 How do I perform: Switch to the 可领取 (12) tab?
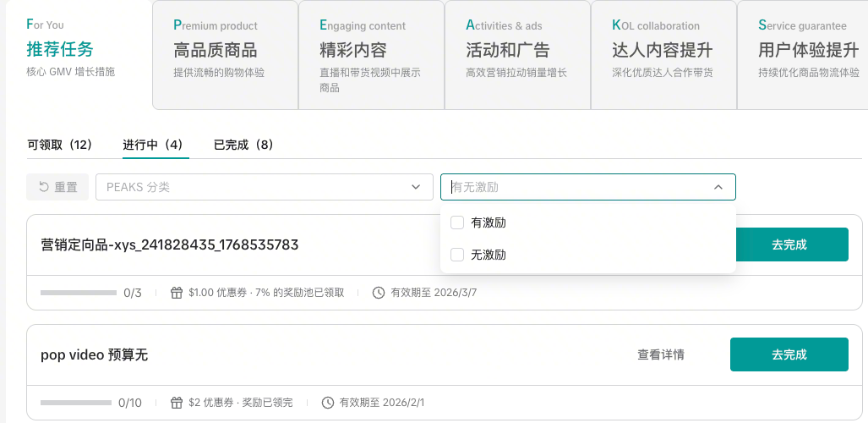pyautogui.click(x=59, y=145)
